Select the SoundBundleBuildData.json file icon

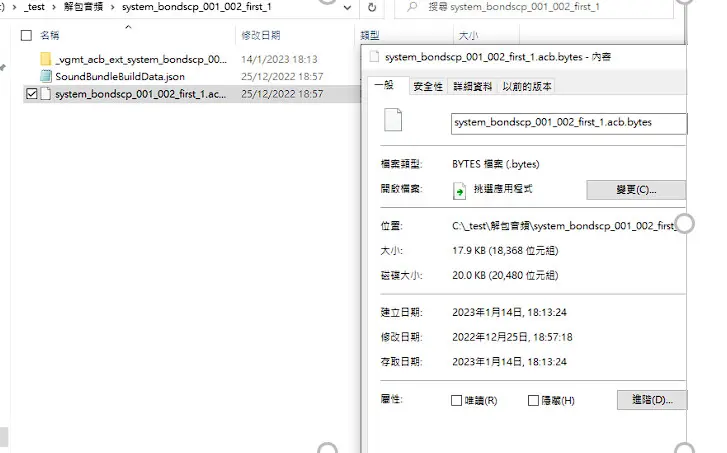tap(45, 76)
